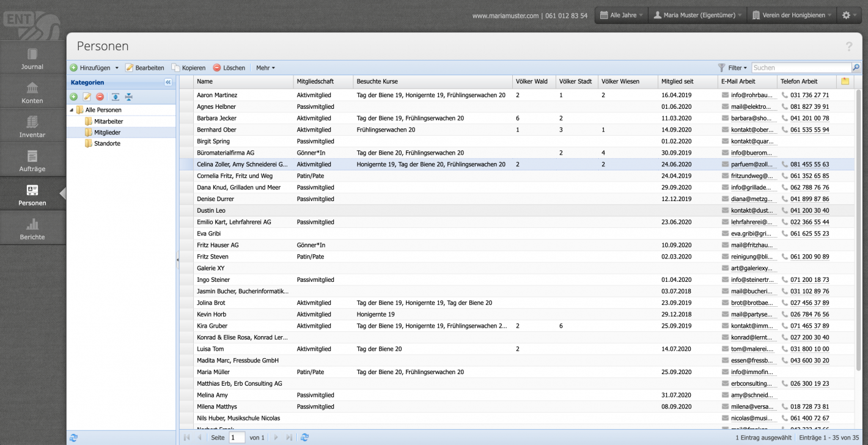Click the delete category red icon
Image resolution: width=868 pixels, height=445 pixels.
click(x=100, y=97)
